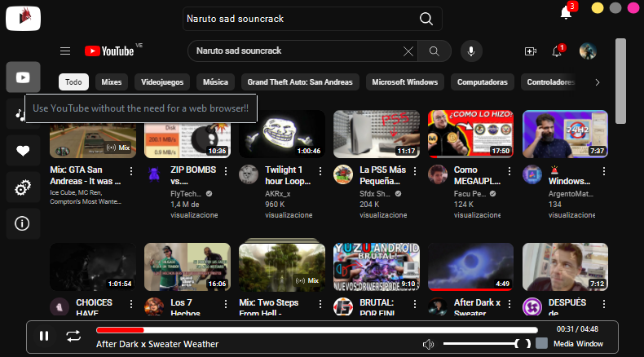Screen dimensions: 644x357
Task: Open options menu for Windows... video
Action: 604,171
